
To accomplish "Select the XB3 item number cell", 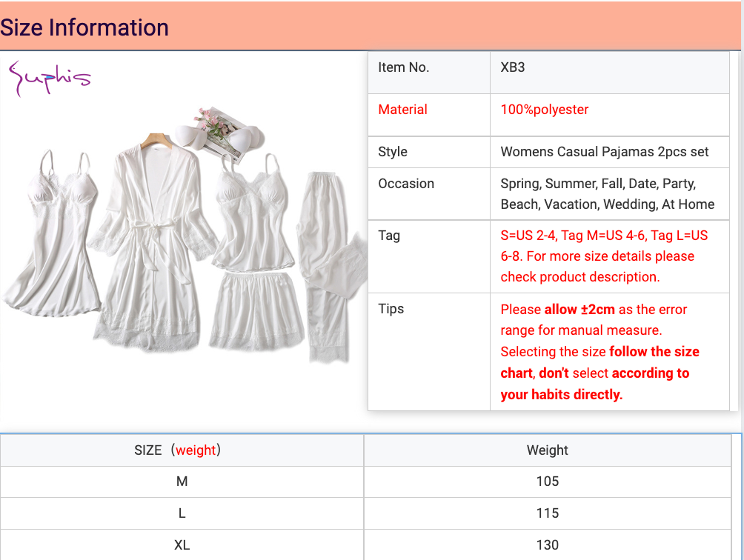I will 513,67.
